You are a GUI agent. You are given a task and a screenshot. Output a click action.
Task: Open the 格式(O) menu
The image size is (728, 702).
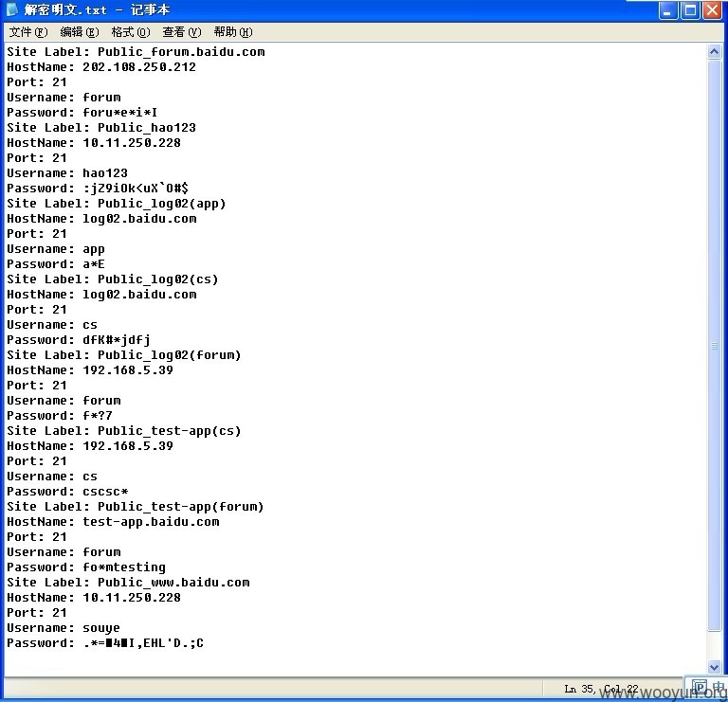[131, 32]
